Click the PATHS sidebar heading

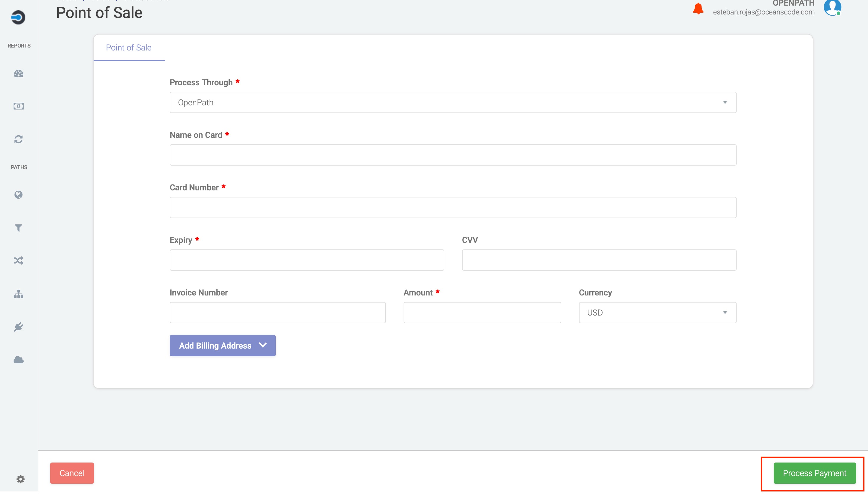point(19,167)
